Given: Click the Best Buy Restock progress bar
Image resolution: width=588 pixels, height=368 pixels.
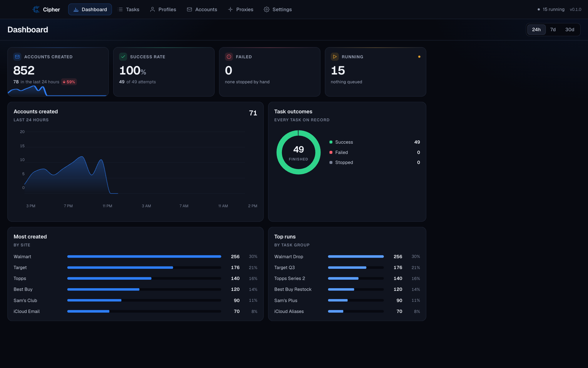Looking at the screenshot, I should (x=356, y=289).
